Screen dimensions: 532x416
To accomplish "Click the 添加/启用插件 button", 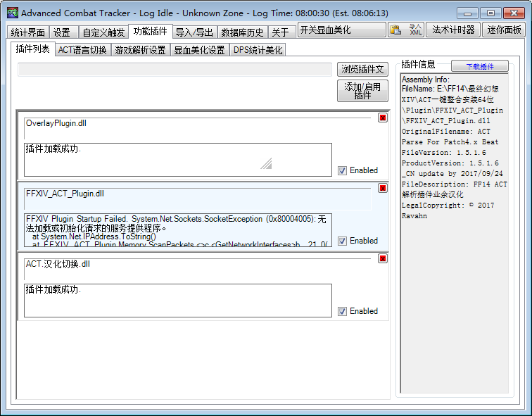I will [x=362, y=91].
